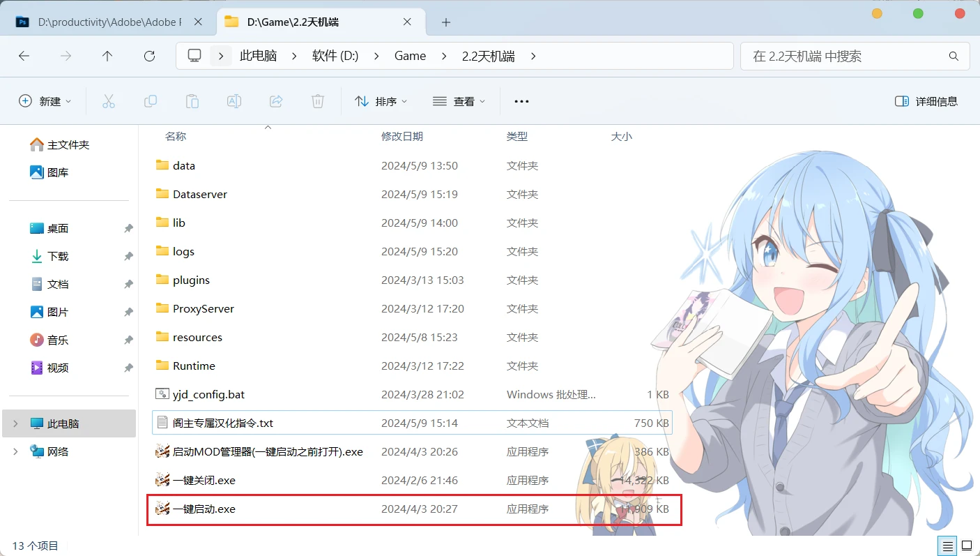Click the Delete trash can icon
The image size is (980, 556).
point(318,101)
